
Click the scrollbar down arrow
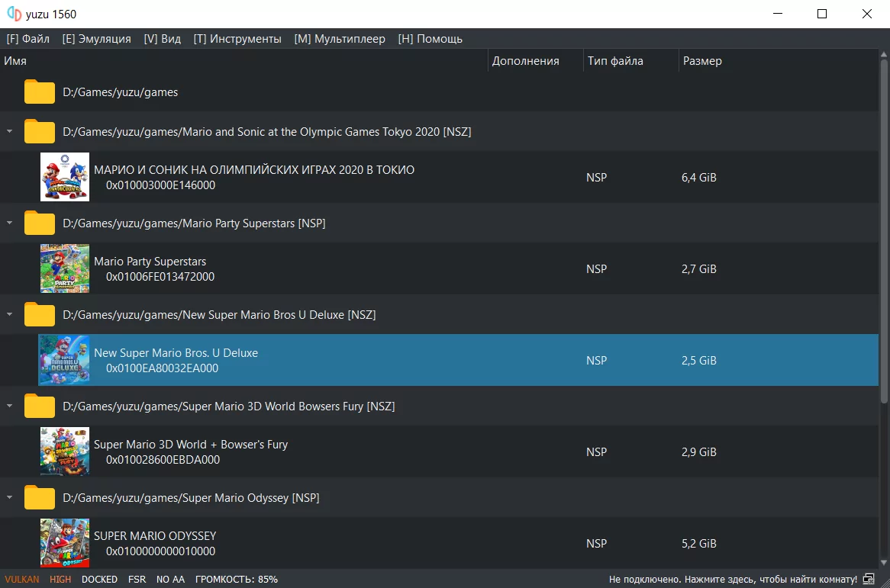pyautogui.click(x=884, y=563)
